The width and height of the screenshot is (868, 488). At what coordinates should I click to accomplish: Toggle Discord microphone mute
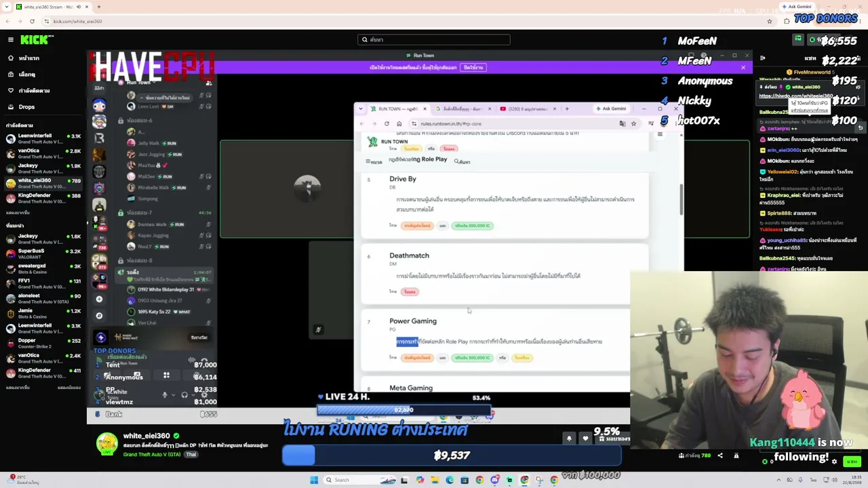click(165, 394)
